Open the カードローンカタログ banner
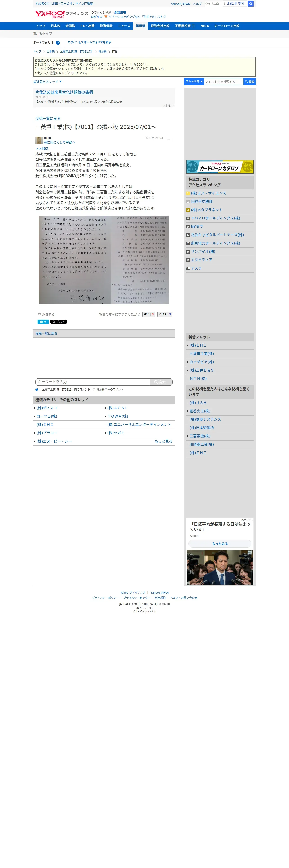Image resolution: width=289 pixels, height=868 pixels. point(220,167)
